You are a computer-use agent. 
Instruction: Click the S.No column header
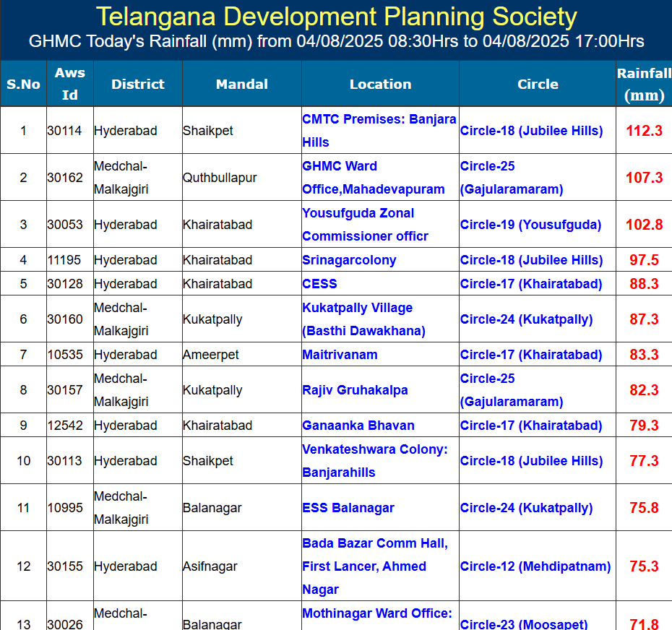click(24, 84)
